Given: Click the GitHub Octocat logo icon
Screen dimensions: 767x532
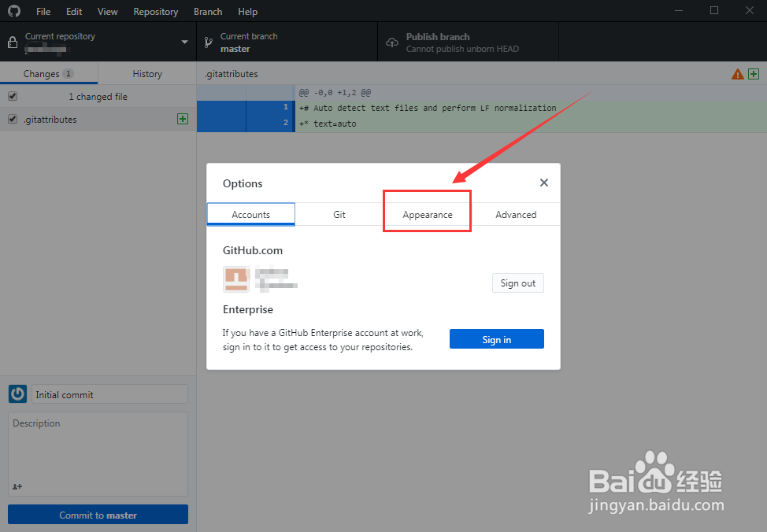Looking at the screenshot, I should click(x=14, y=11).
